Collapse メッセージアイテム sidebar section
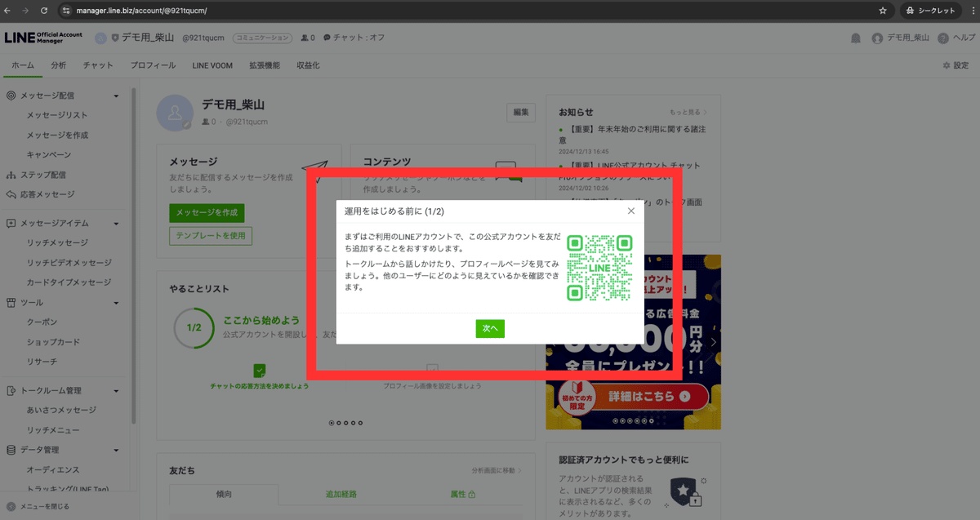 point(116,223)
